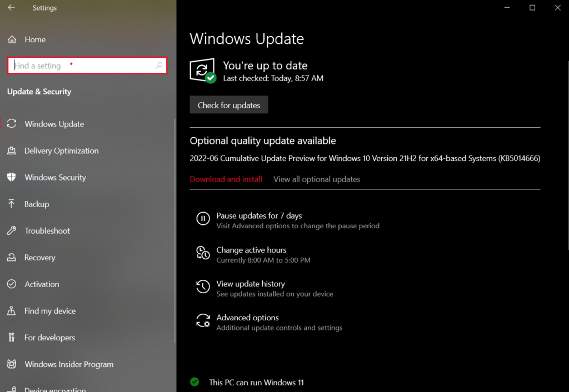Open Find my device settings
Screen dimensions: 569x392
coord(50,311)
